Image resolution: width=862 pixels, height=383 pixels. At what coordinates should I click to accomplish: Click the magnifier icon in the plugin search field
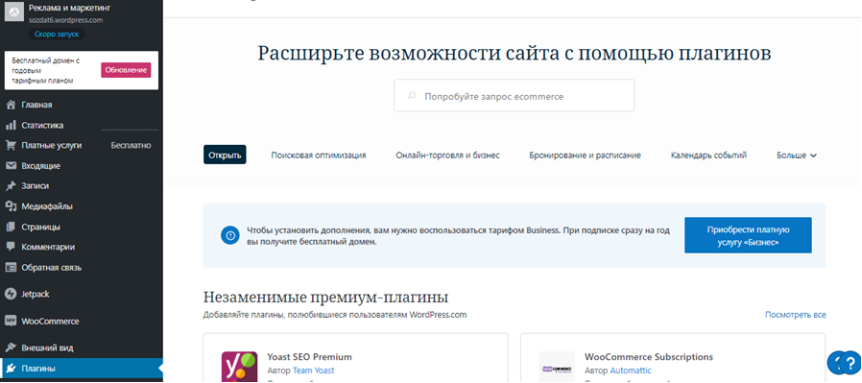(x=411, y=96)
